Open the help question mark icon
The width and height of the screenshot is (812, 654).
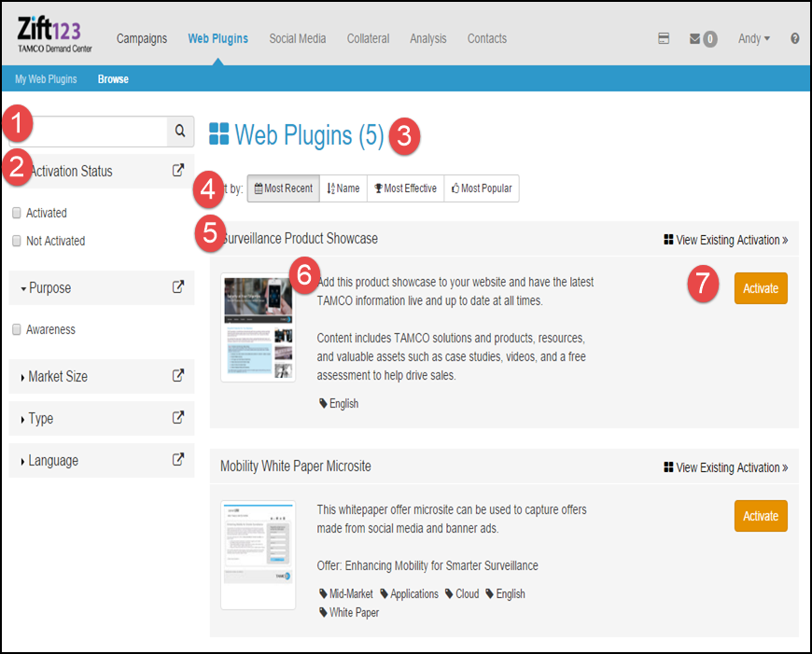coord(795,39)
